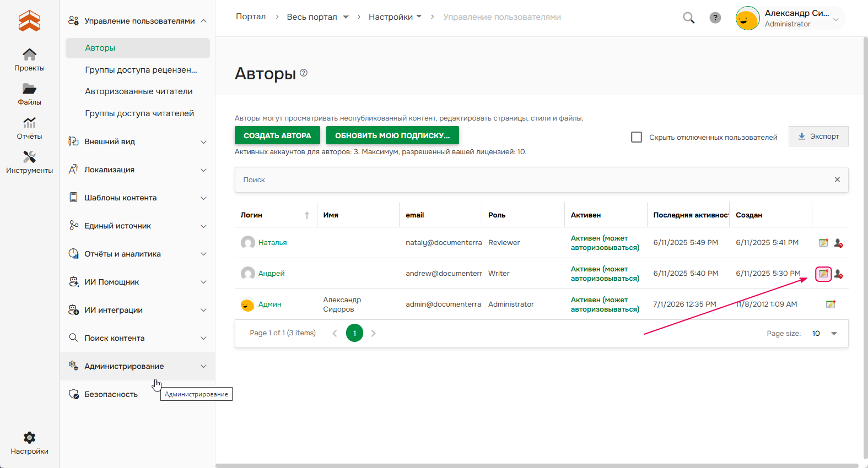Click ОБНОВИТЬ МОЮ ПОДПИСКУ button
The height and width of the screenshot is (468, 868).
[392, 135]
